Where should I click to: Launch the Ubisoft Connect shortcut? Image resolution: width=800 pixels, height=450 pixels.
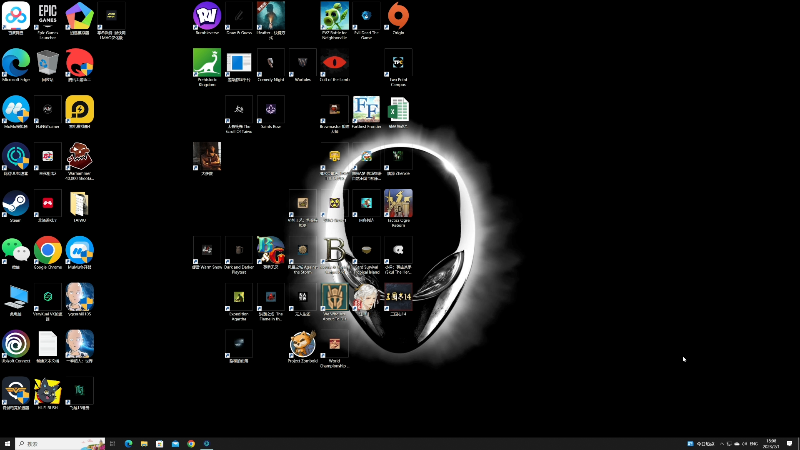coord(16,344)
